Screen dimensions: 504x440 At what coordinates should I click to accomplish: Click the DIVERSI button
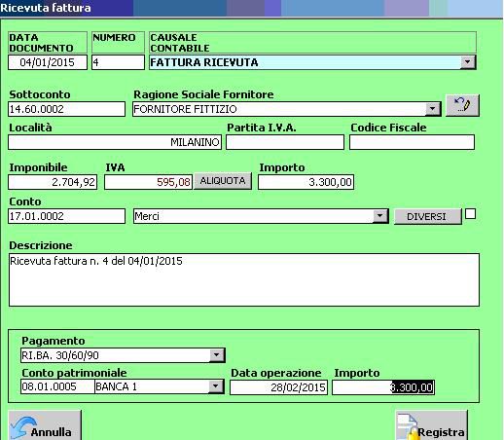(x=427, y=216)
